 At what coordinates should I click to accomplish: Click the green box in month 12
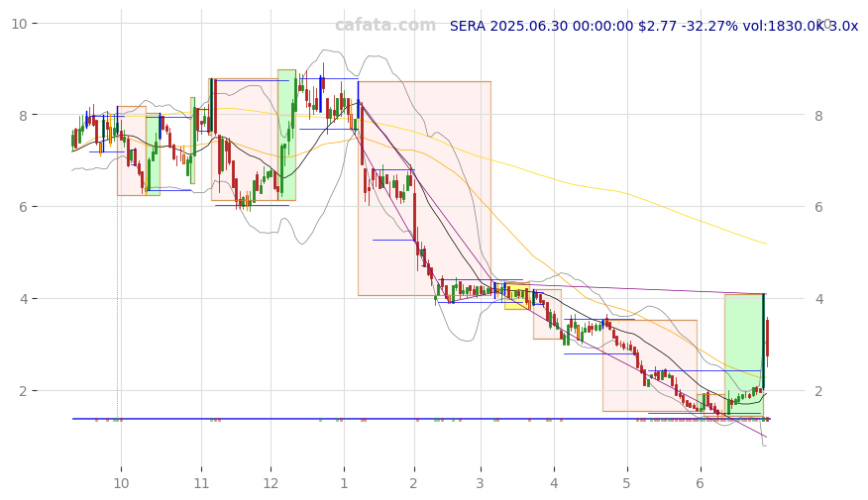coord(286,135)
